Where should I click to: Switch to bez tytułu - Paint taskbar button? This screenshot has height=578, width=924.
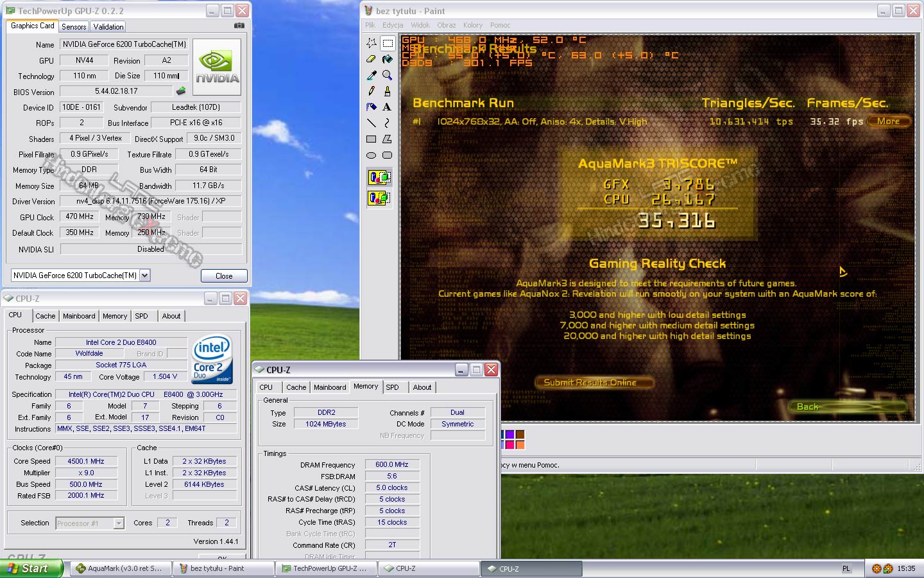point(223,568)
